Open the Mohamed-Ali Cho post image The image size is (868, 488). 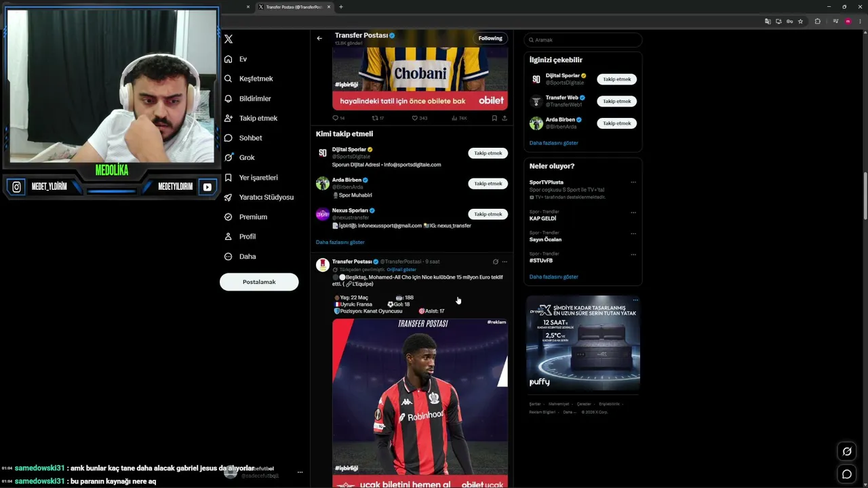pos(420,403)
